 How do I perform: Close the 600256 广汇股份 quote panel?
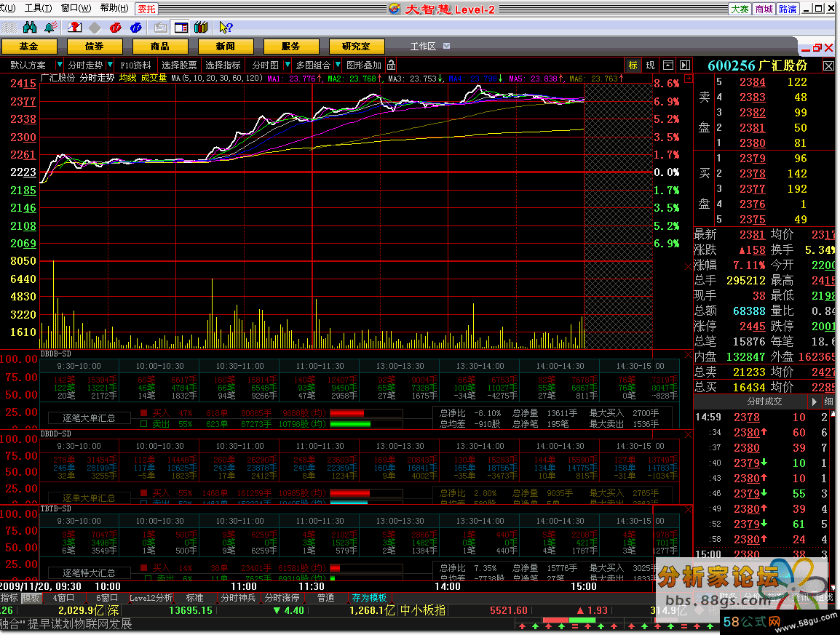pyautogui.click(x=829, y=66)
